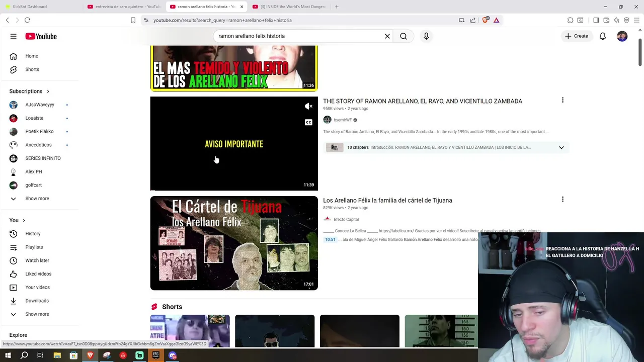
Task: Open AJsoWaveyyy subscription channel
Action: pos(39,105)
